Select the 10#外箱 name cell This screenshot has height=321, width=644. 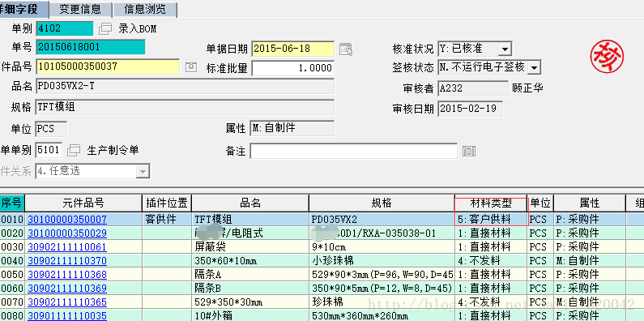(250, 315)
